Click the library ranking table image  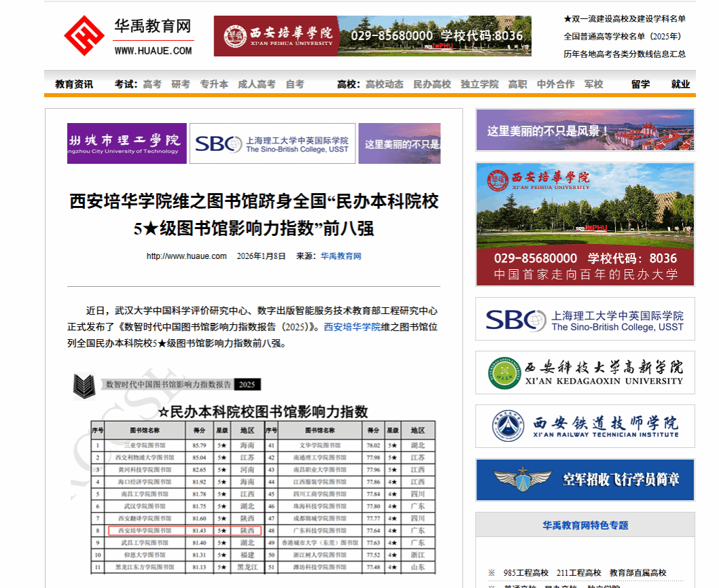click(254, 476)
